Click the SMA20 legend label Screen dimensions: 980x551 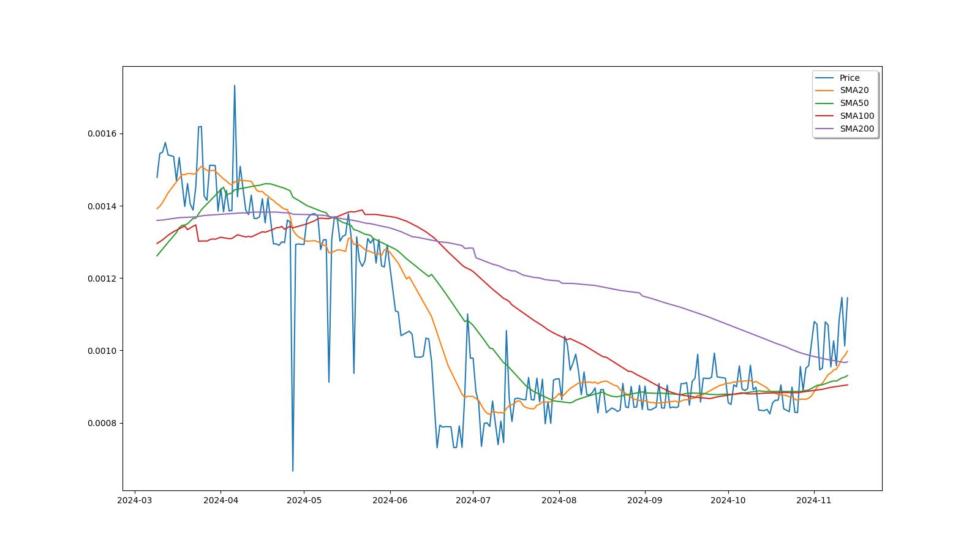(854, 91)
